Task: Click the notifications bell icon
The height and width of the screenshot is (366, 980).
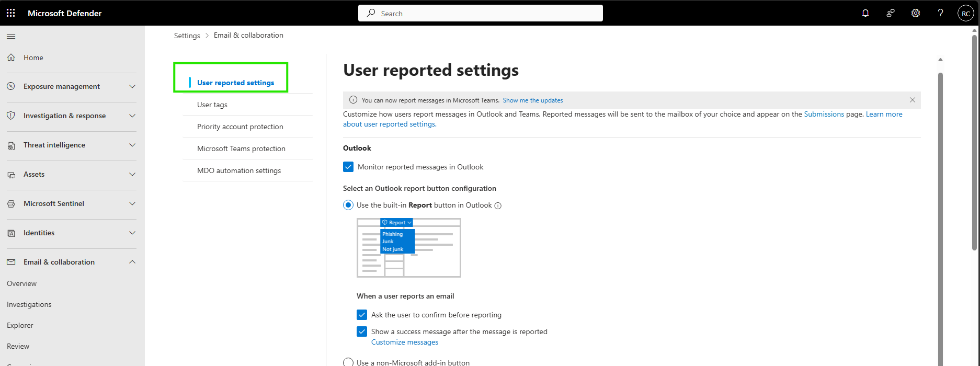Action: (x=865, y=13)
